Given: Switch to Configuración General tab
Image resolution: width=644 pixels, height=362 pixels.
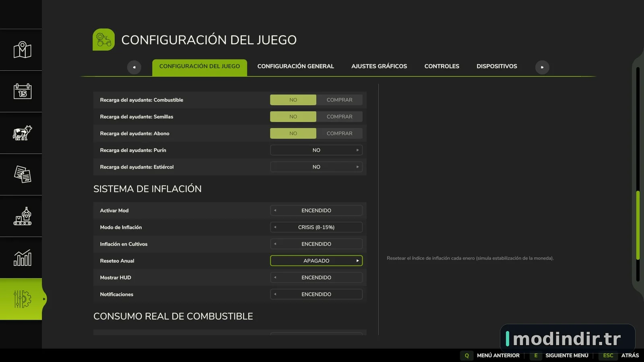Looking at the screenshot, I should pyautogui.click(x=295, y=66).
